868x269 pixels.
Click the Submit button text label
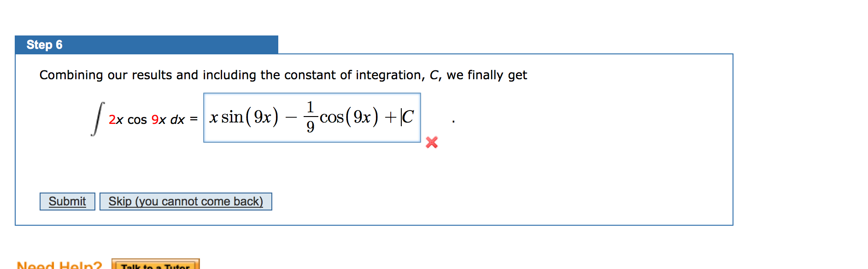pyautogui.click(x=67, y=201)
